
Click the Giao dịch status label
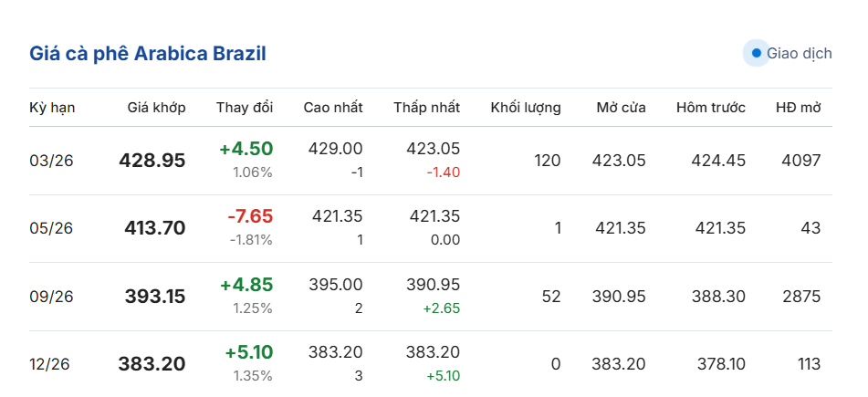[x=799, y=54]
